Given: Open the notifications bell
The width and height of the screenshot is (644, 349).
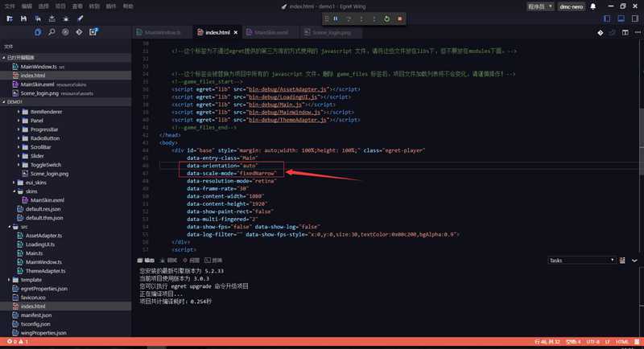Looking at the screenshot, I should click(593, 6).
